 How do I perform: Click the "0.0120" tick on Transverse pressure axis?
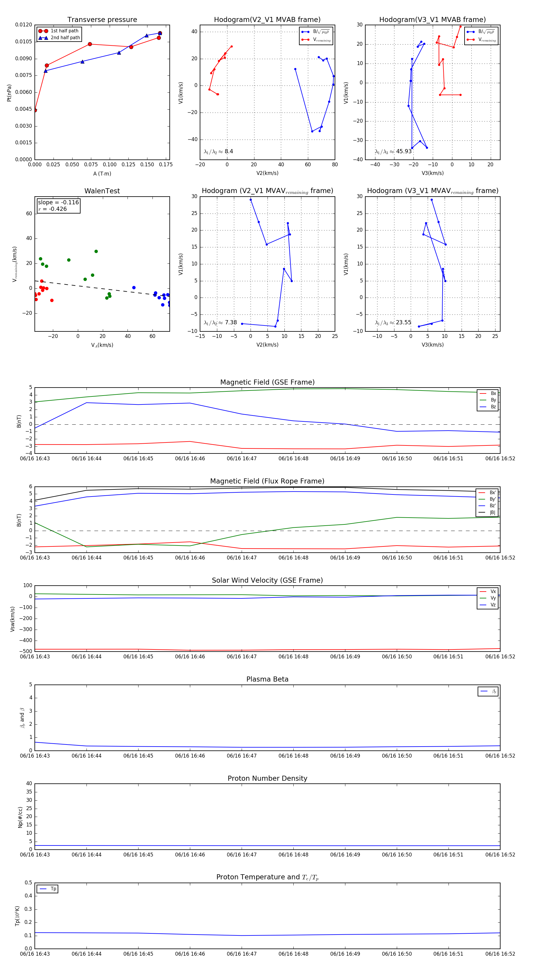pos(23,25)
